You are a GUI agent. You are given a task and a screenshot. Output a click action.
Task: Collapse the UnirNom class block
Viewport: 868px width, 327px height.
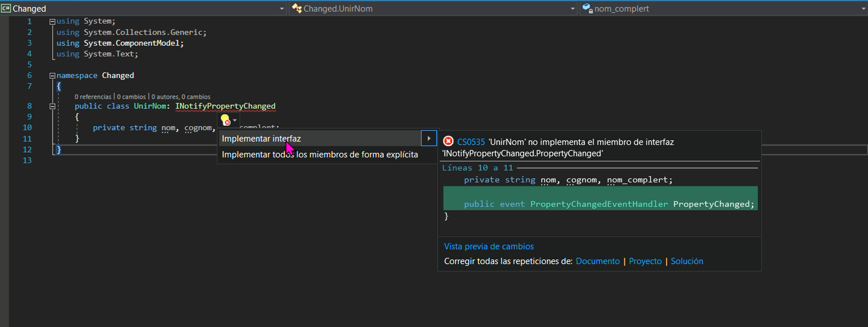pos(52,106)
